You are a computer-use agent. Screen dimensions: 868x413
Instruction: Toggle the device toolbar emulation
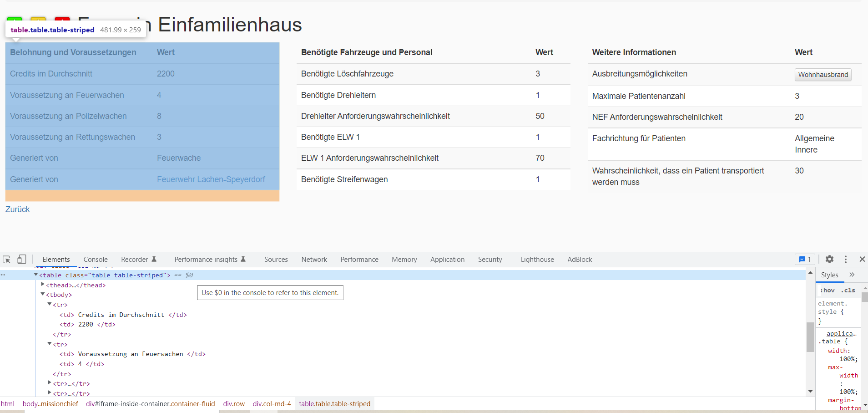21,259
